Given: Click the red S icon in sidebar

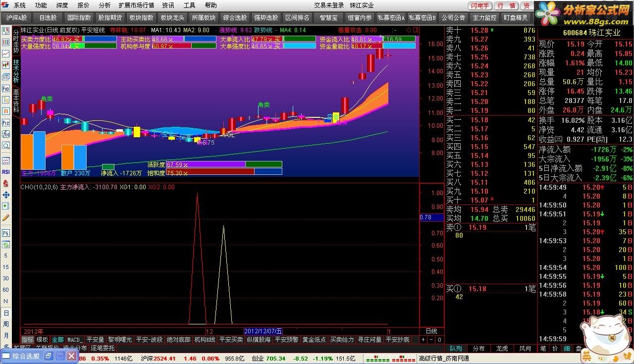Looking at the screenshot, I should point(6,183).
